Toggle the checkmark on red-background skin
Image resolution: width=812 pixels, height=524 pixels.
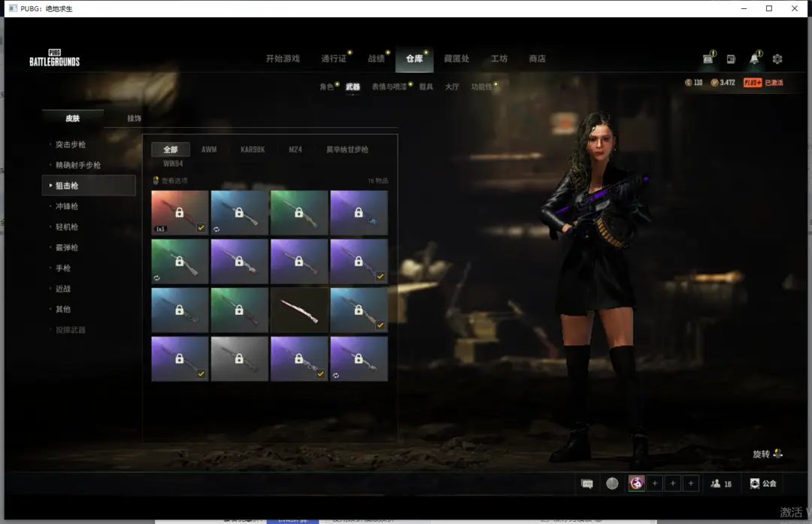tap(201, 227)
